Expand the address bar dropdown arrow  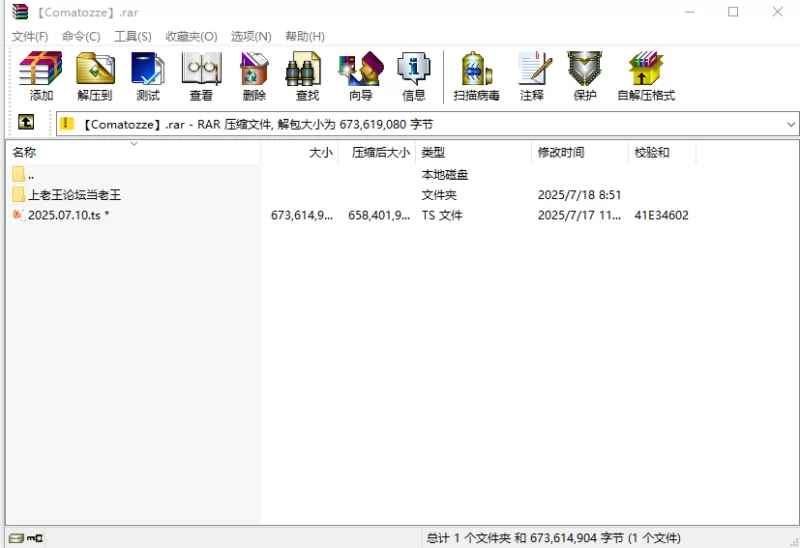click(x=791, y=124)
